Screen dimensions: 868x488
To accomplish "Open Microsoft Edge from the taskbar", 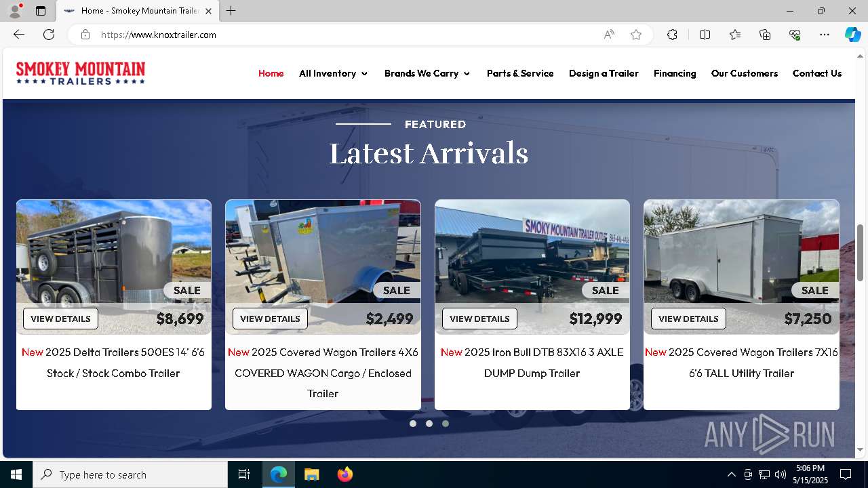I will (x=279, y=474).
